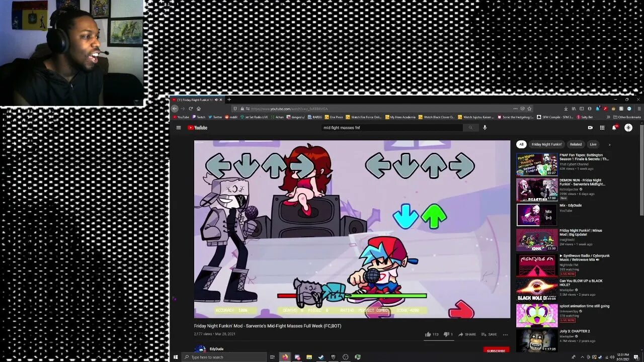Image resolution: width=644 pixels, height=362 pixels.
Task: Click the browser address bar URL
Action: [x=289, y=109]
